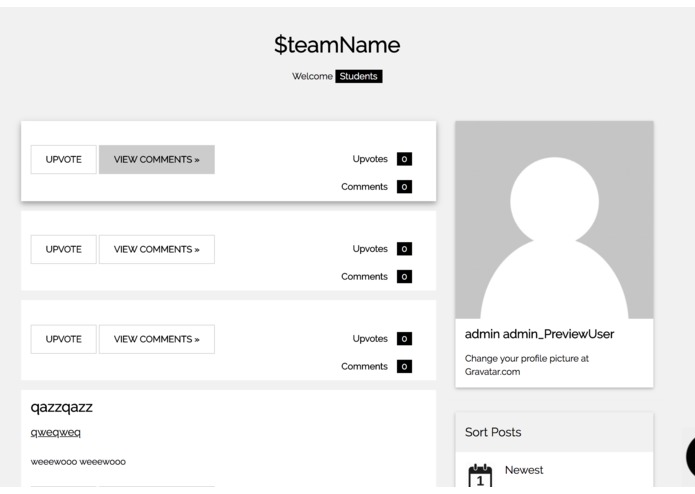Open VIEW COMMENTS in the third post card
The image size is (695, 494).
click(157, 339)
